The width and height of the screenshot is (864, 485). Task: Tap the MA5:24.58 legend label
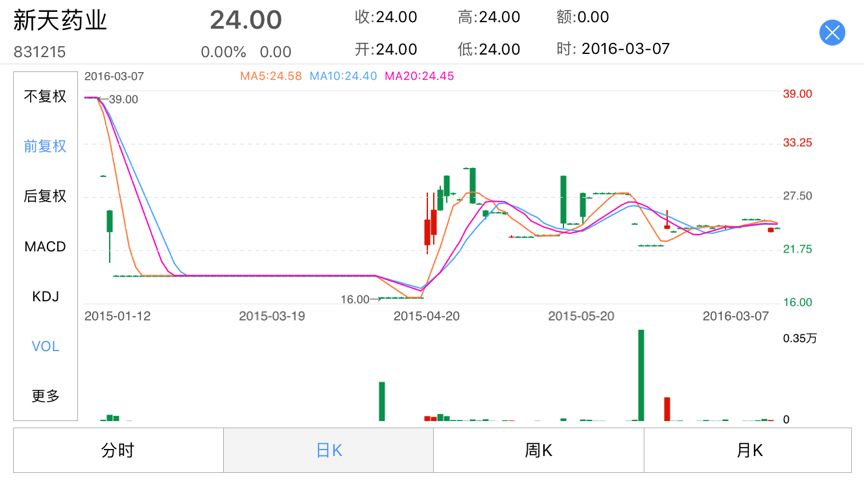pos(271,76)
